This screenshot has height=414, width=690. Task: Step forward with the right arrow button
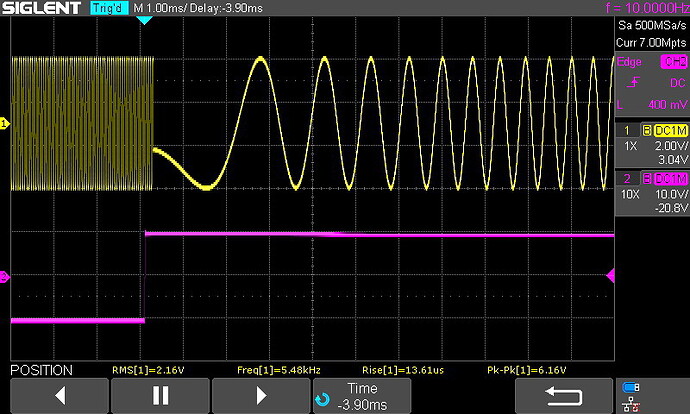point(260,395)
